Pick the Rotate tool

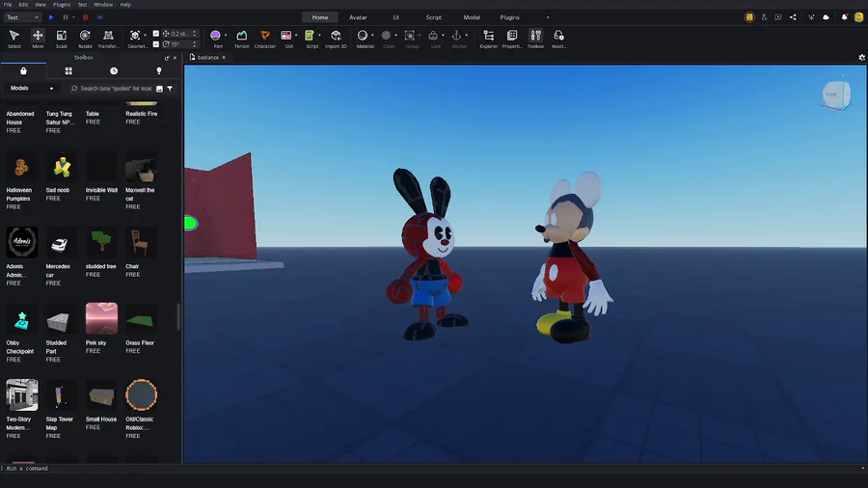pyautogui.click(x=85, y=39)
